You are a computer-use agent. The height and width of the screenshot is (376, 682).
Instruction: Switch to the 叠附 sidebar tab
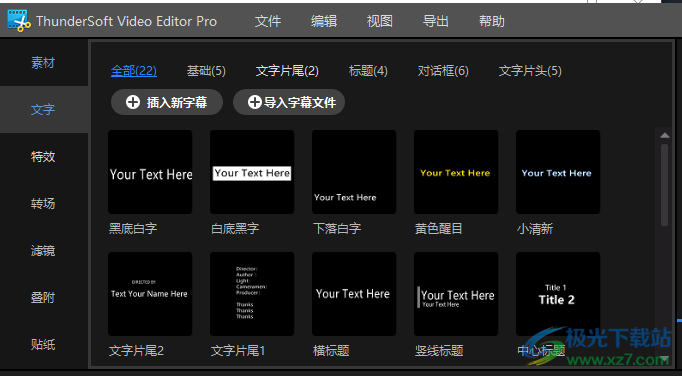43,298
